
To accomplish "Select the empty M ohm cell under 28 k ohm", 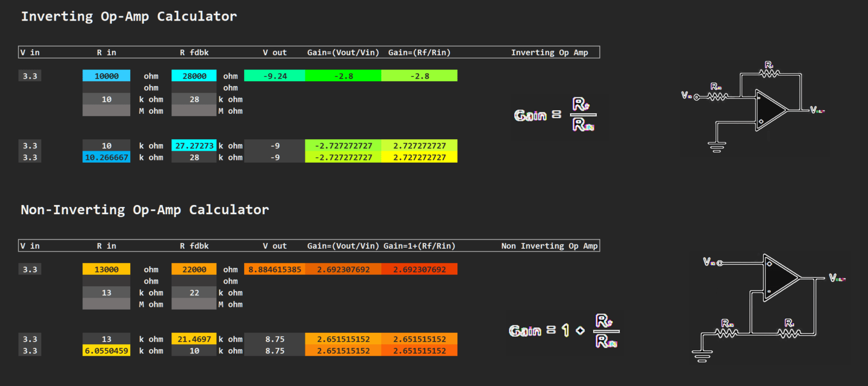I will pyautogui.click(x=194, y=111).
